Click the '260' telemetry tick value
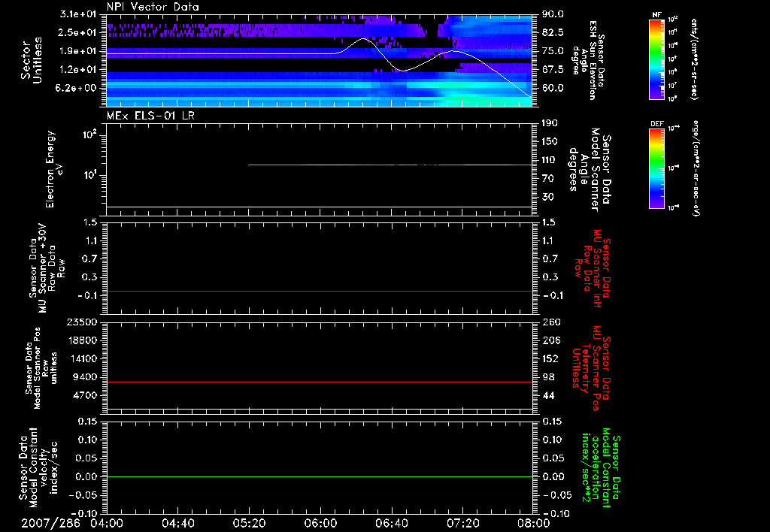 click(550, 322)
